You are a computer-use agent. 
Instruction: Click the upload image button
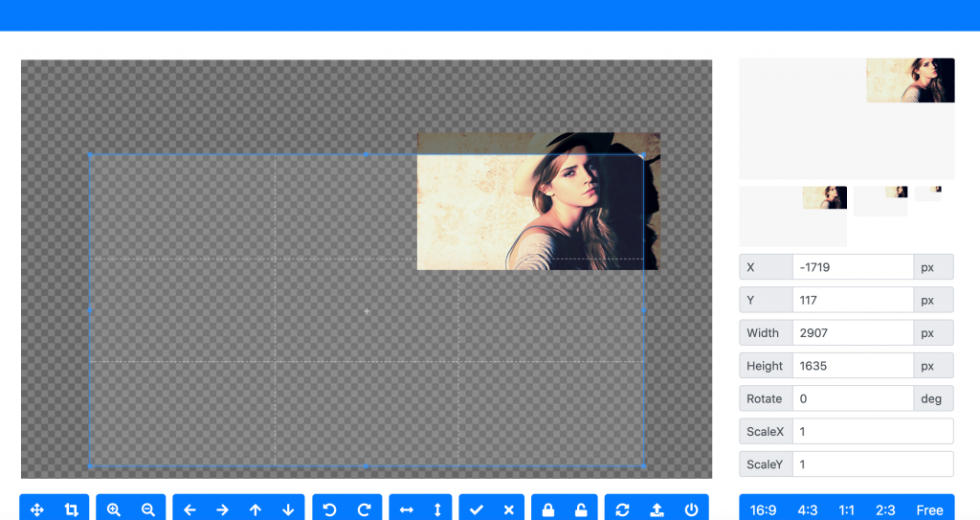(657, 509)
